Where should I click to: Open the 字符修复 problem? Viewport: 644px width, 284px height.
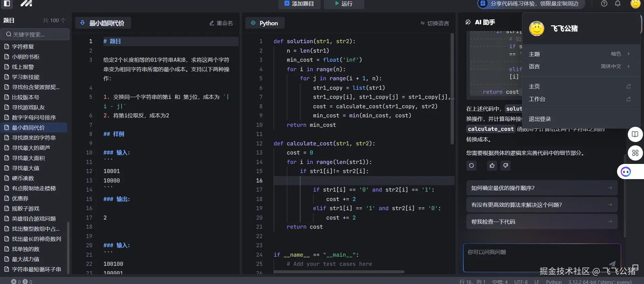pos(34,47)
